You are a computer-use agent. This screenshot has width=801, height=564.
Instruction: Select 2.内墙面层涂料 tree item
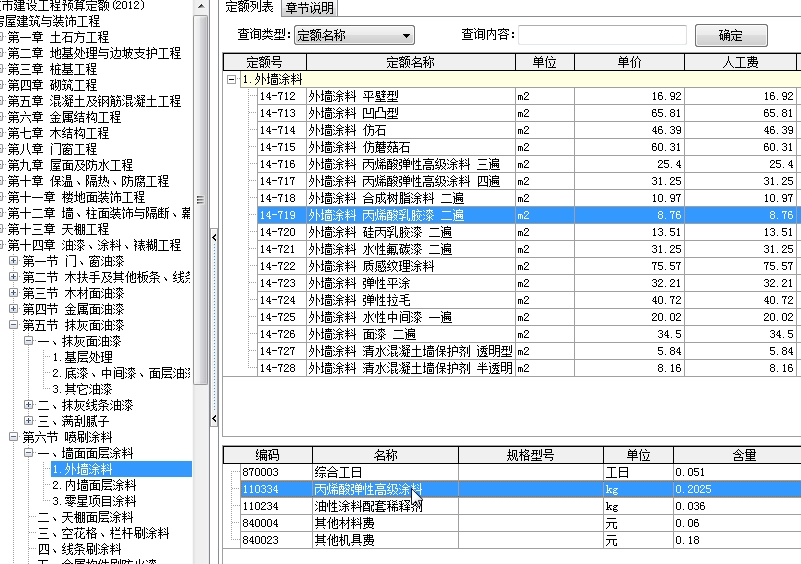[x=94, y=485]
